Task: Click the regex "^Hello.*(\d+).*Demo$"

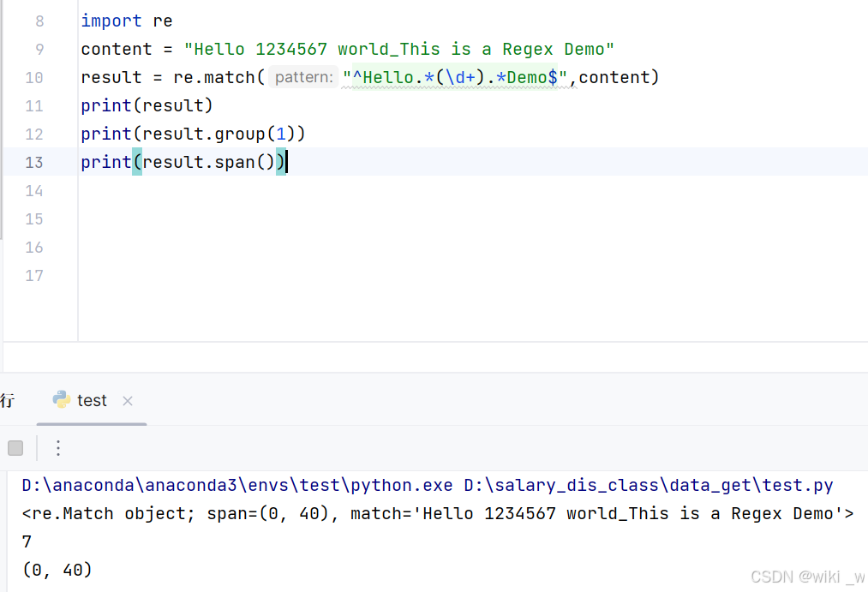Action: click(455, 77)
